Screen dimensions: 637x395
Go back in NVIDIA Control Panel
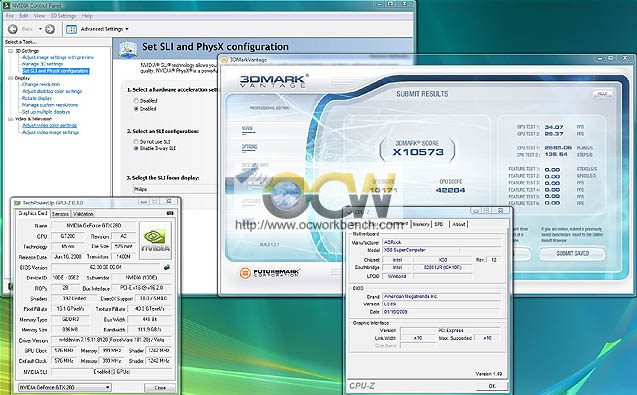click(x=13, y=29)
